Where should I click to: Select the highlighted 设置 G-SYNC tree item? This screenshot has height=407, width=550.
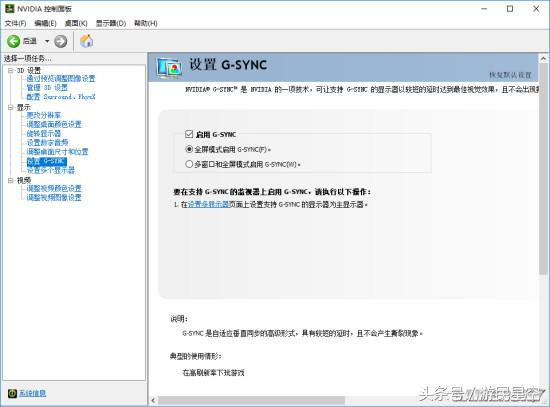(x=47, y=161)
